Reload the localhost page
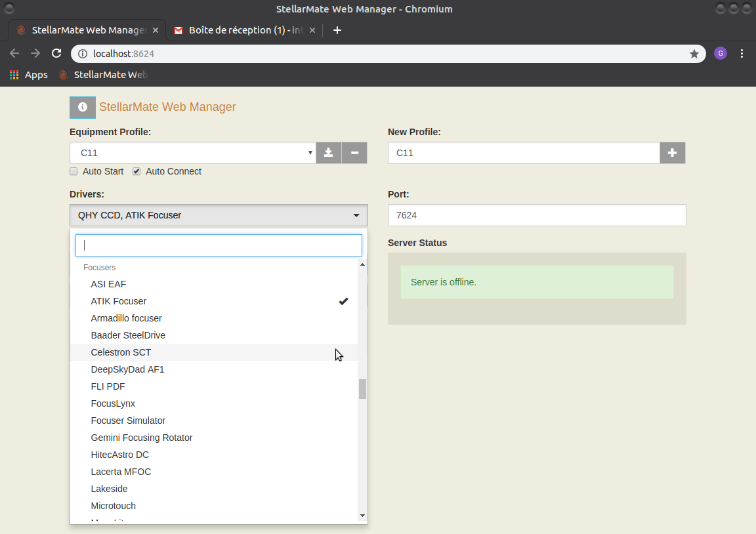Screen dimensions: 756x534 click(x=56, y=54)
